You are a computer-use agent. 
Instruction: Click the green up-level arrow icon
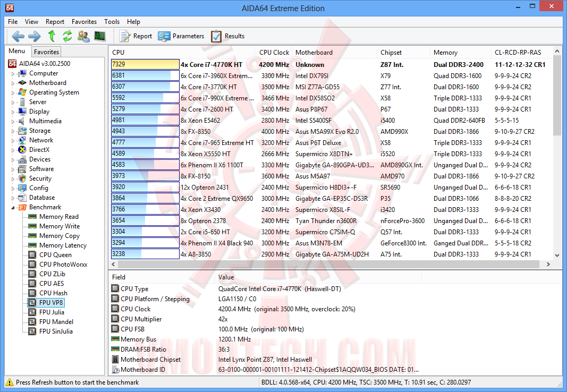pyautogui.click(x=52, y=36)
